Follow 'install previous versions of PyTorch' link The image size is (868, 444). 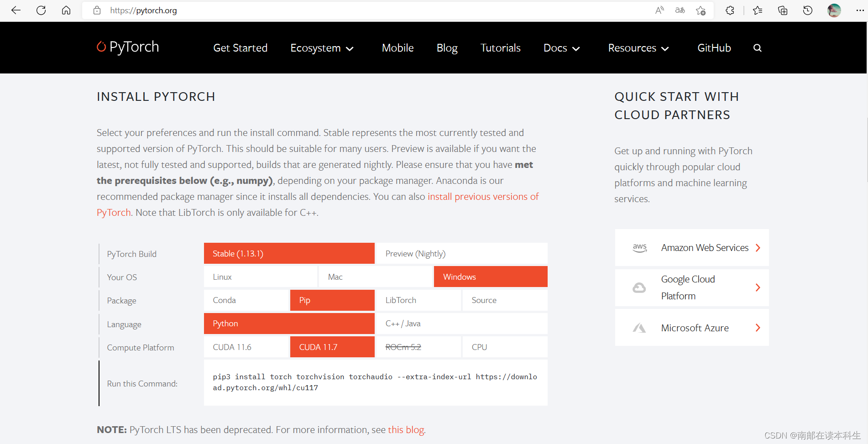click(x=483, y=197)
